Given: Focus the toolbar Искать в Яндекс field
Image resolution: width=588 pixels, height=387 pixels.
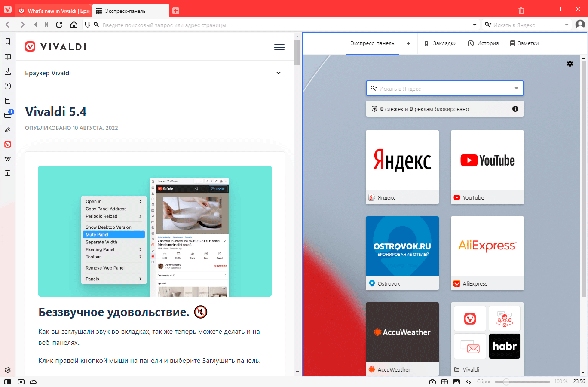Looking at the screenshot, I should coord(527,25).
